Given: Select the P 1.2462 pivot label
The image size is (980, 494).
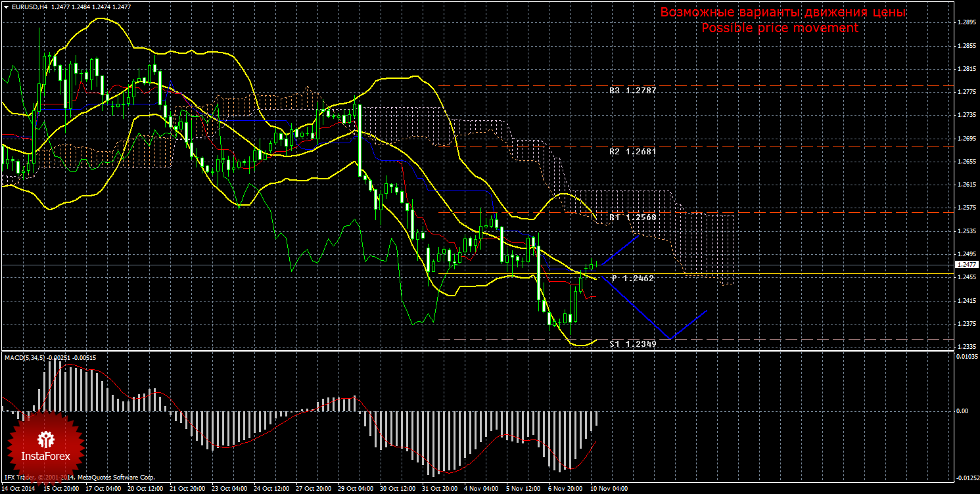Looking at the screenshot, I should [632, 279].
